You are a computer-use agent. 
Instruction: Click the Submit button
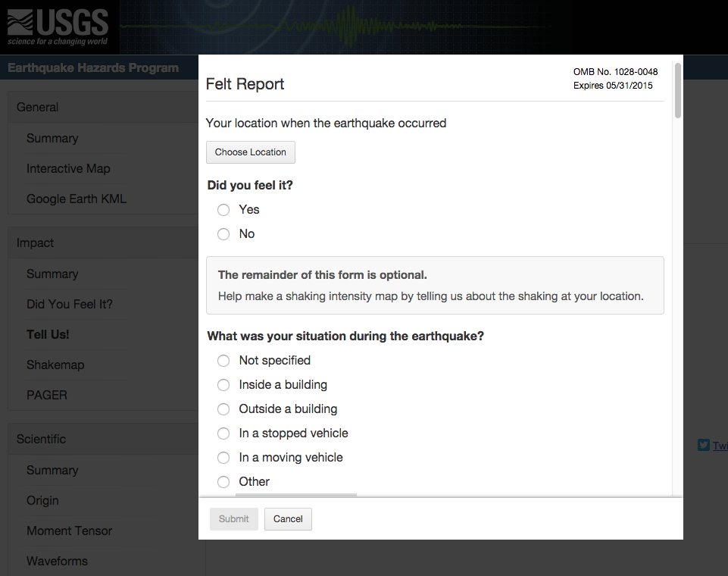pyautogui.click(x=234, y=519)
